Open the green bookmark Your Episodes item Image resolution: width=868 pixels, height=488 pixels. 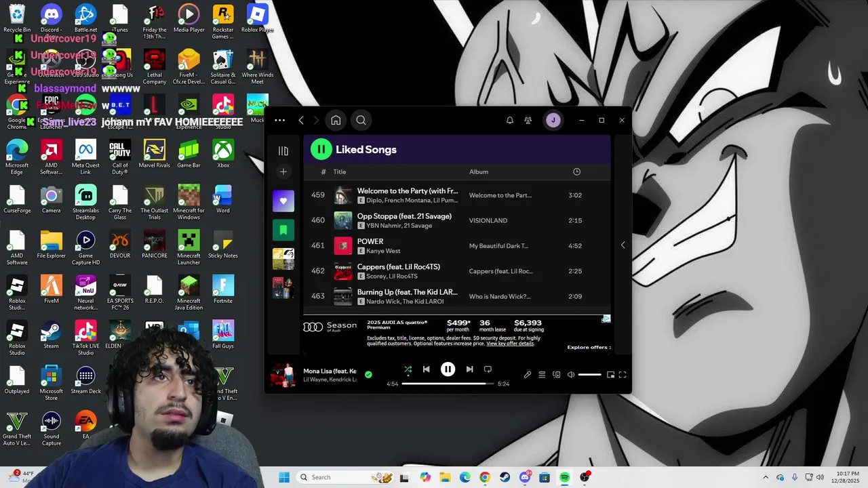[283, 230]
